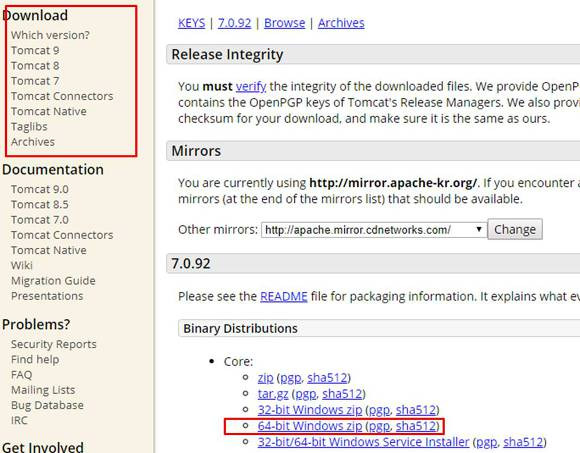Open Archives in the Download sidebar

click(x=33, y=142)
